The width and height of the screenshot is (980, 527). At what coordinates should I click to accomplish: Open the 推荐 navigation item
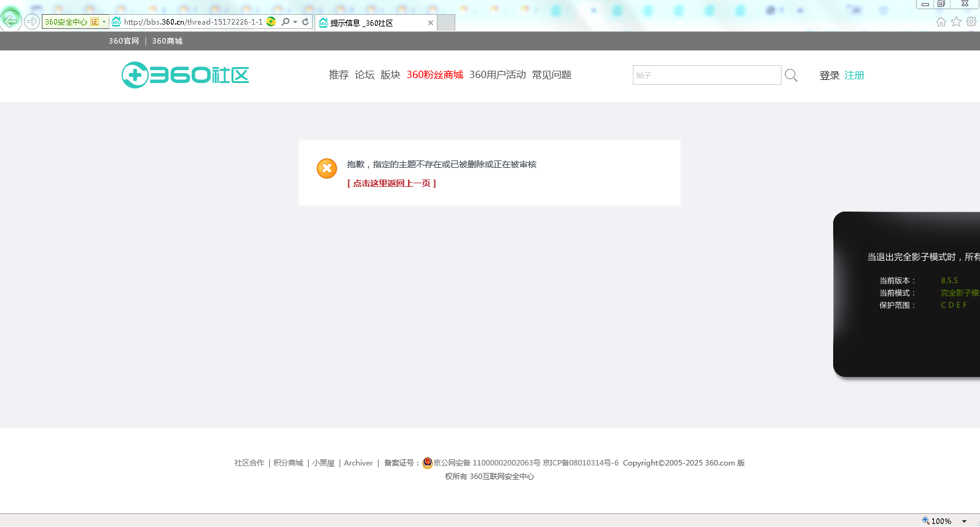tap(339, 75)
